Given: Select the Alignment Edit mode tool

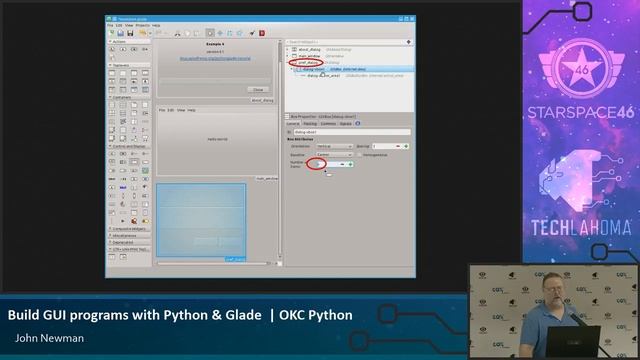Looking at the screenshot, I should tap(240, 33).
